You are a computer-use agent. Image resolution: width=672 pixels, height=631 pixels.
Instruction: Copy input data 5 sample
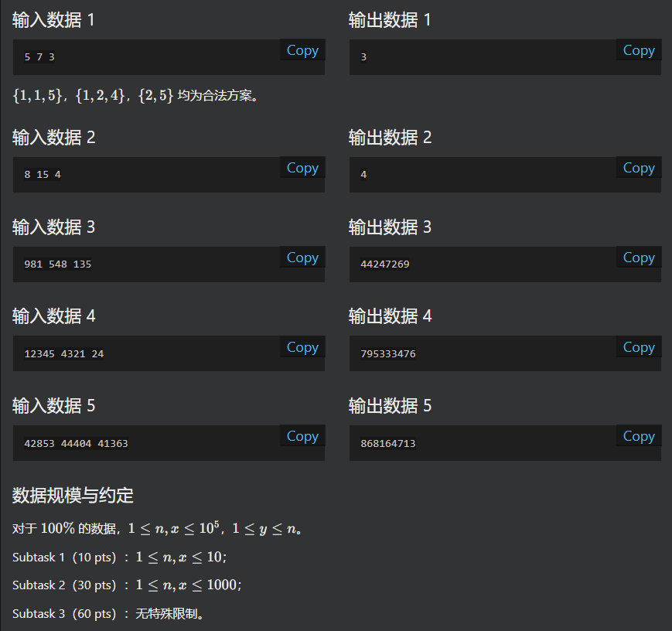point(302,435)
